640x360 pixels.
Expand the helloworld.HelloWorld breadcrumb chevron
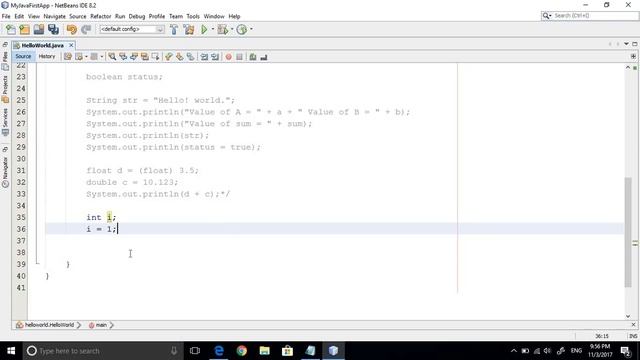[x=79, y=325]
